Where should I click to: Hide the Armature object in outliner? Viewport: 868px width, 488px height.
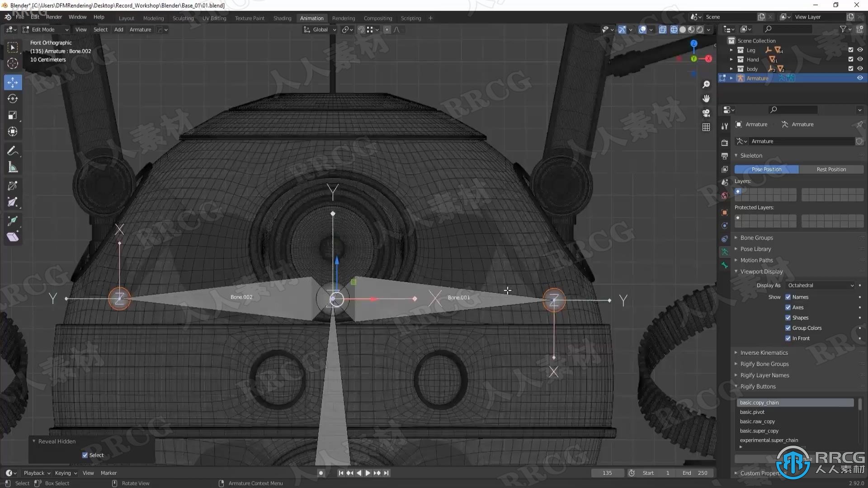860,78
